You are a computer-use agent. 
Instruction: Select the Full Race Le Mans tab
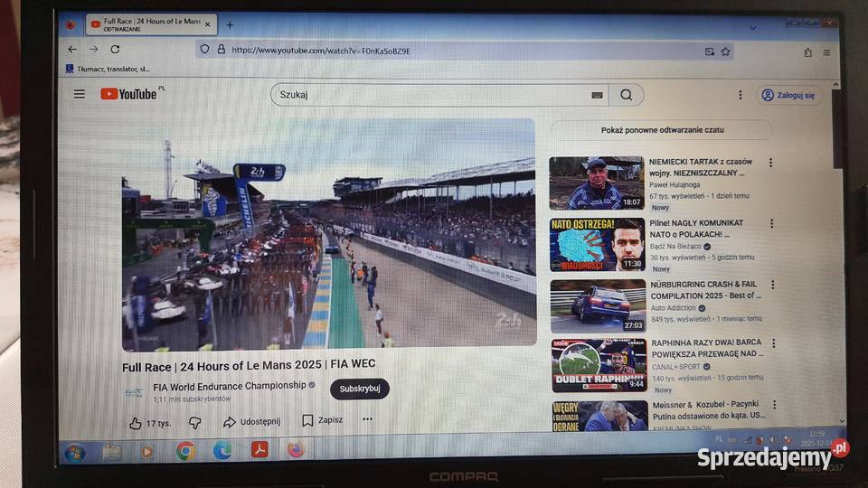pos(149,24)
